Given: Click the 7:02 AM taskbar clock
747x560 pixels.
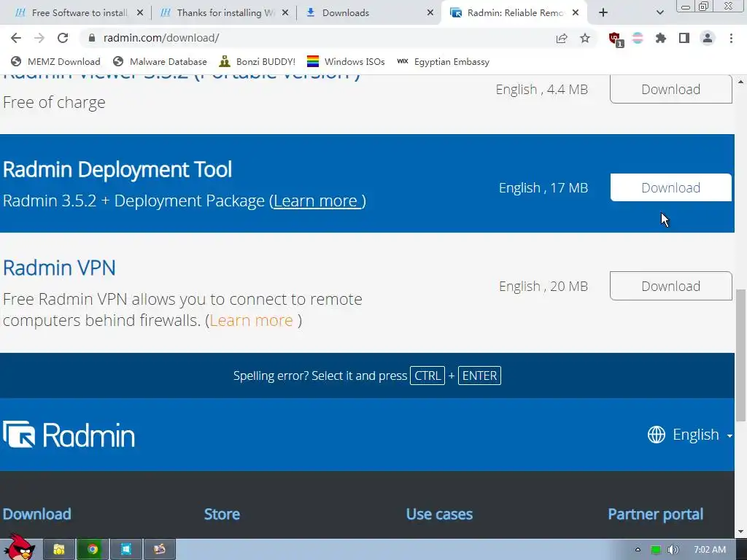Looking at the screenshot, I should click(710, 550).
